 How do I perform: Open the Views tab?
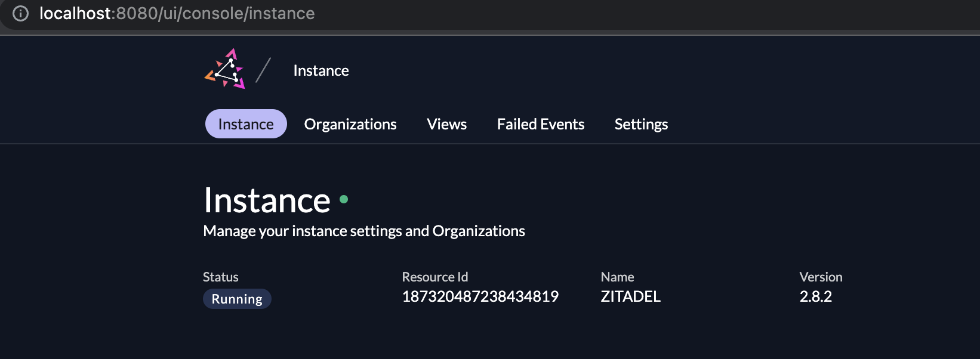click(x=446, y=124)
